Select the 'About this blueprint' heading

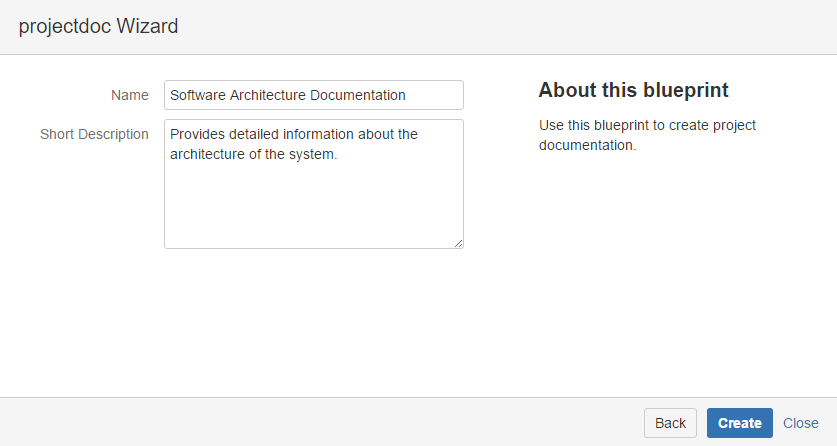pos(633,91)
